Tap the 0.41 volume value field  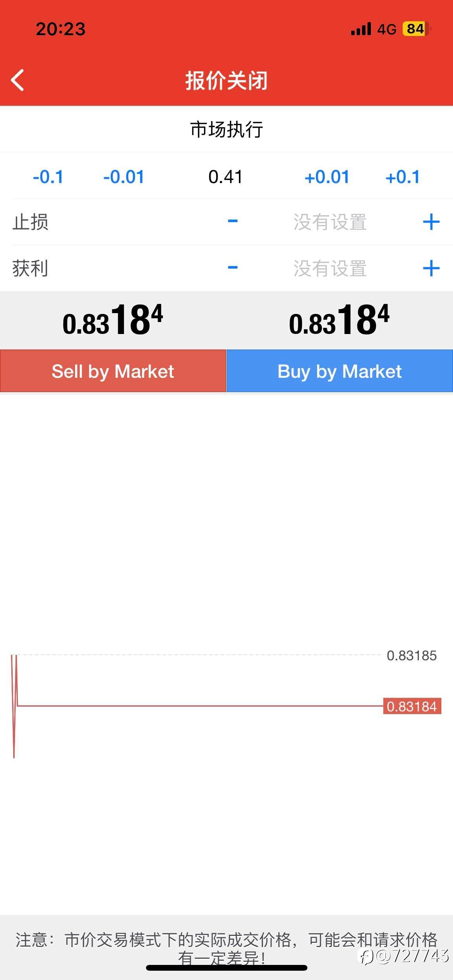tap(225, 177)
